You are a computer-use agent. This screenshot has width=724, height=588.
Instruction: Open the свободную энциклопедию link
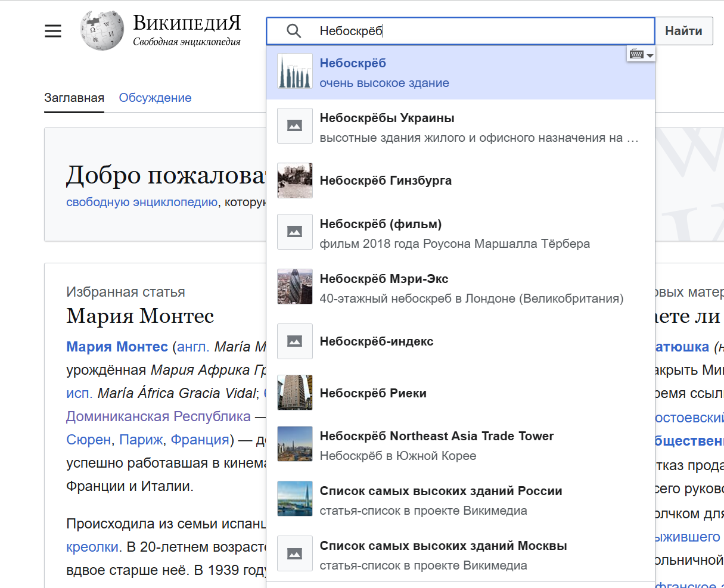click(142, 202)
